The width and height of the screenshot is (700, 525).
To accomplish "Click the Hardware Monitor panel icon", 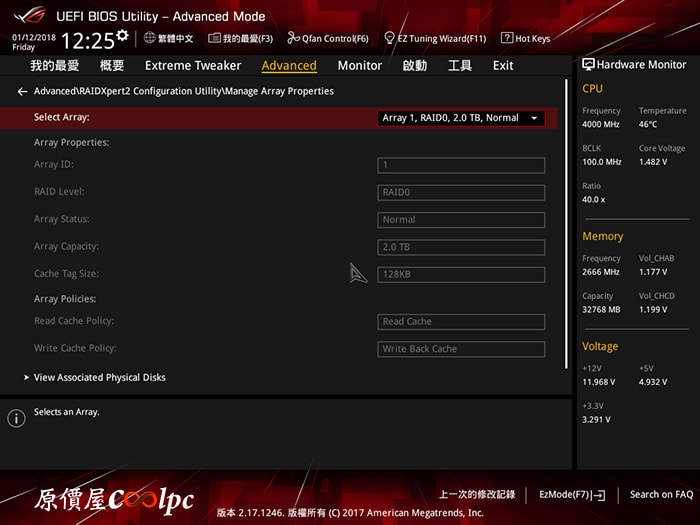I will coord(588,65).
